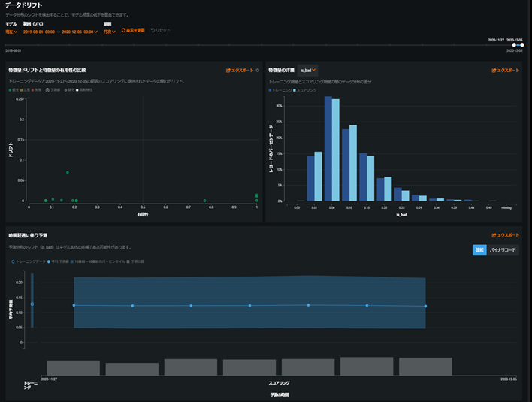This screenshot has width=532, height=402.
Task: Open the モデル (current model) dropdown
Action: pyautogui.click(x=11, y=32)
